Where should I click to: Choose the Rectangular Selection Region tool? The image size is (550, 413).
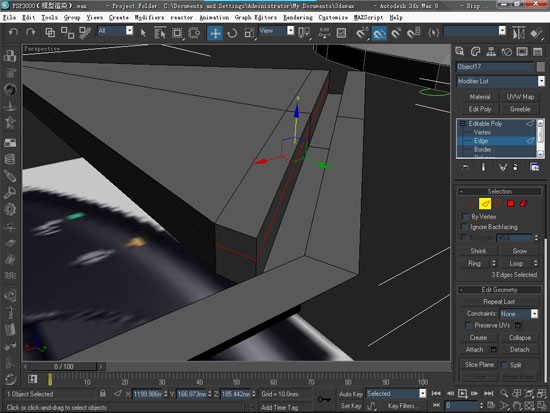click(177, 33)
